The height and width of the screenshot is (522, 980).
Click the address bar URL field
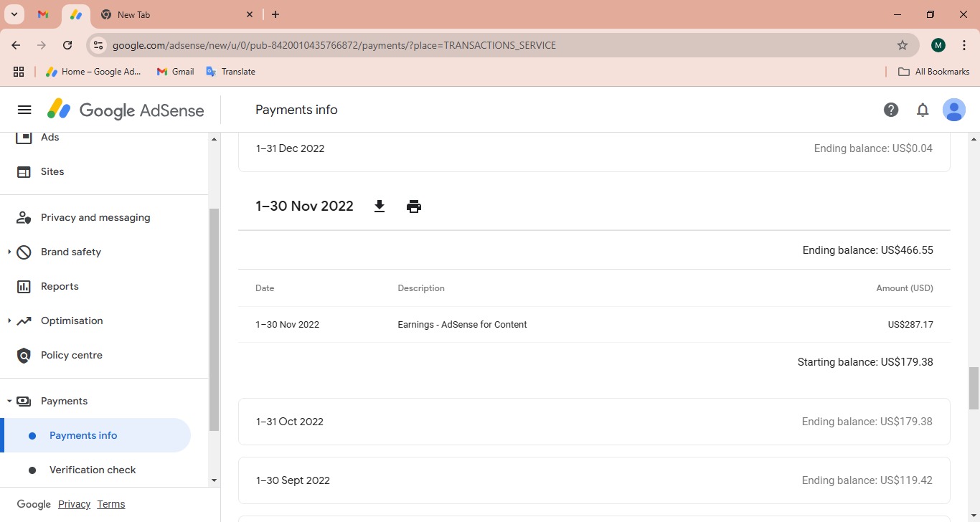pos(502,45)
